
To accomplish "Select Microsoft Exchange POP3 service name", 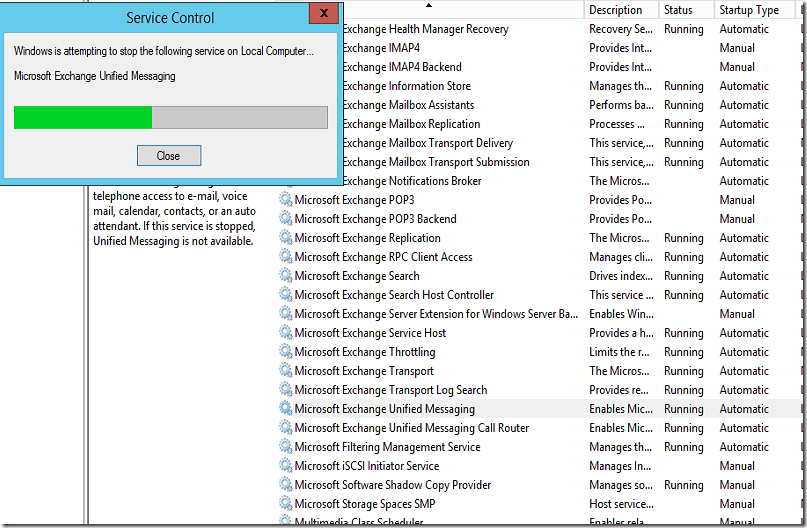I will [x=354, y=200].
